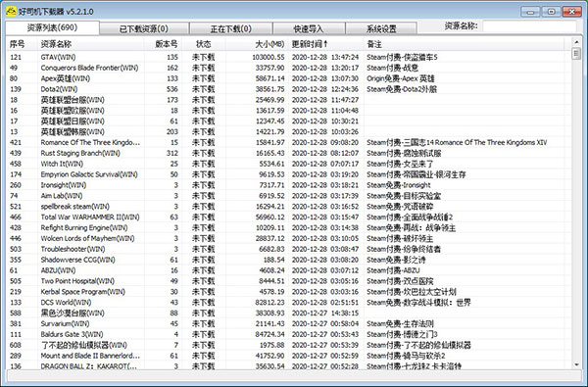Toggle sort on 更新时间 column header

coord(326,44)
